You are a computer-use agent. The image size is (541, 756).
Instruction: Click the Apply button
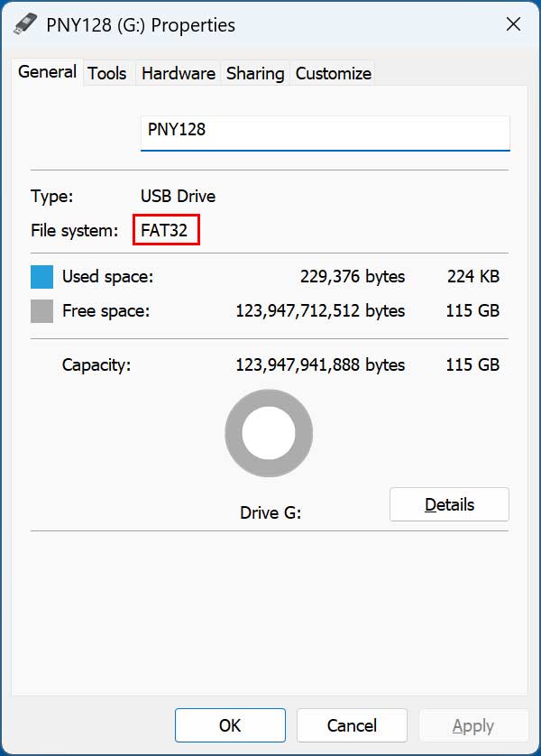pyautogui.click(x=473, y=725)
